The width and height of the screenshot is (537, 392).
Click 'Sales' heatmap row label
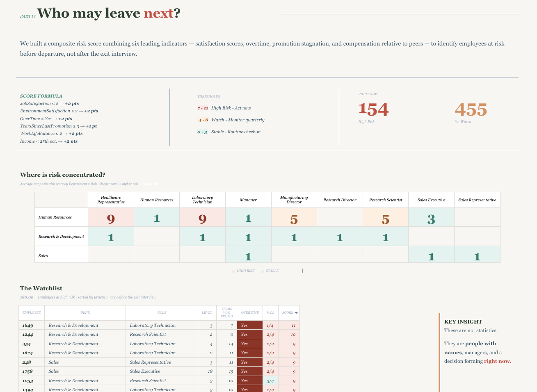(62, 255)
